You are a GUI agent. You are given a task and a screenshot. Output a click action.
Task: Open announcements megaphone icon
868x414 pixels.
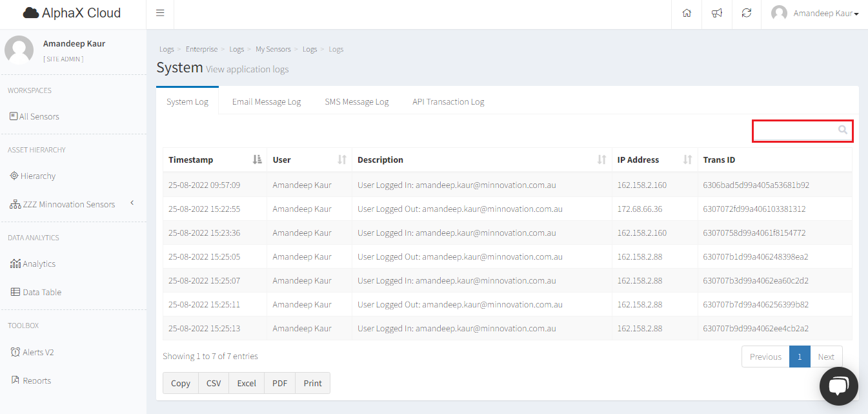click(716, 14)
